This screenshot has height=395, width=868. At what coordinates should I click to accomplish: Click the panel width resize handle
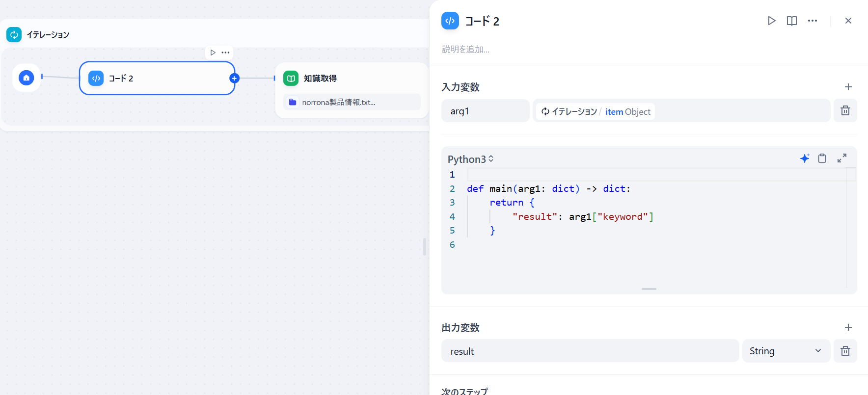[x=425, y=247]
